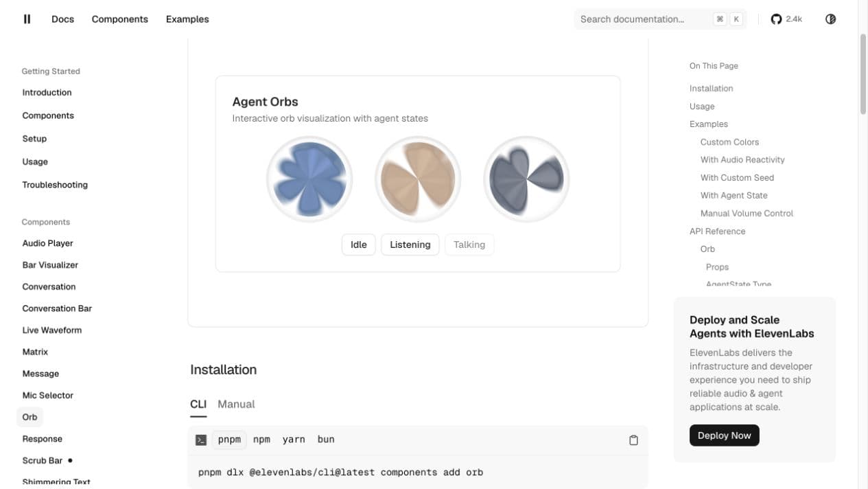The width and height of the screenshot is (868, 489).
Task: Select the Talking state button
Action: pos(469,244)
